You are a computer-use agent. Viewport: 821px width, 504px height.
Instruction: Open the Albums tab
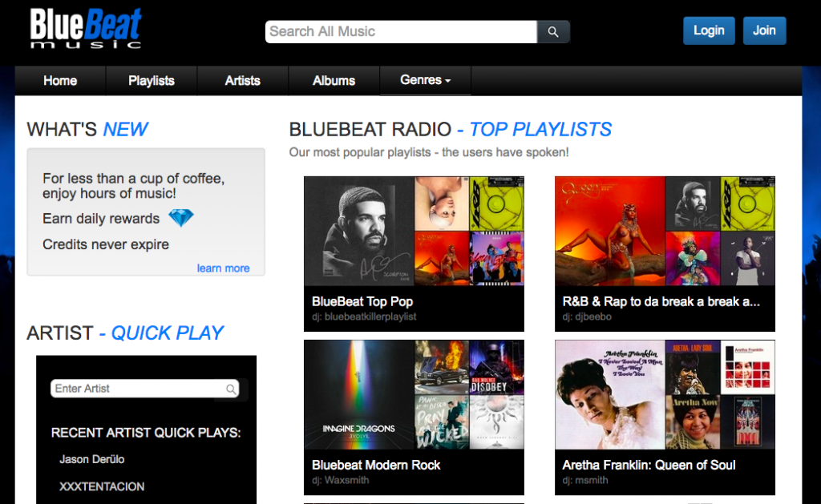(x=334, y=81)
